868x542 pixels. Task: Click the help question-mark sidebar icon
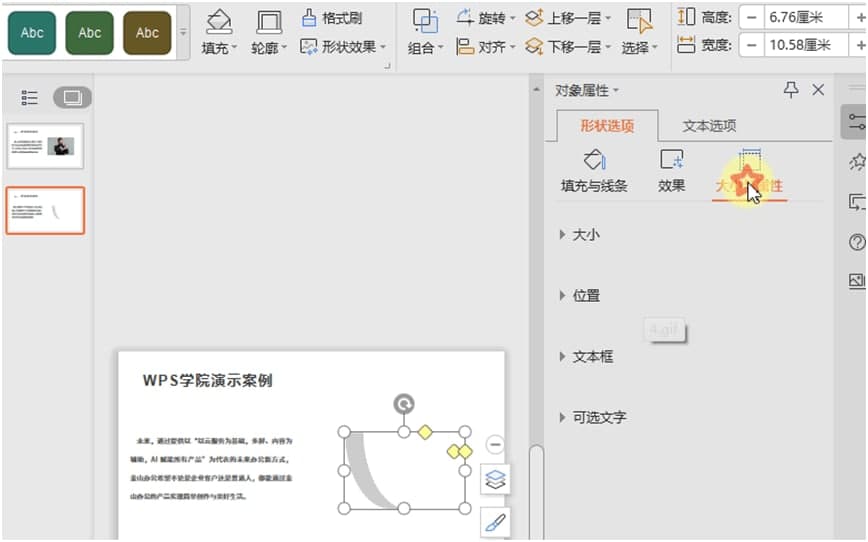click(857, 242)
